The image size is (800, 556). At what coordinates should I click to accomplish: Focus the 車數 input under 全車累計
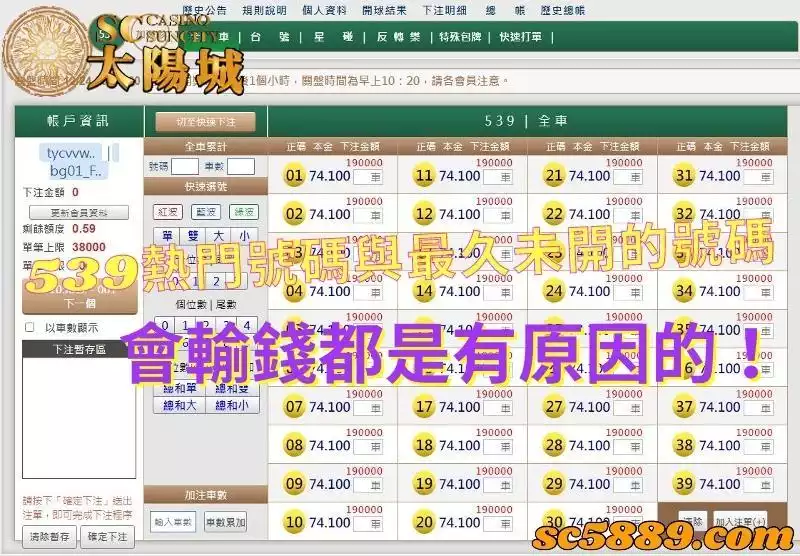click(241, 167)
